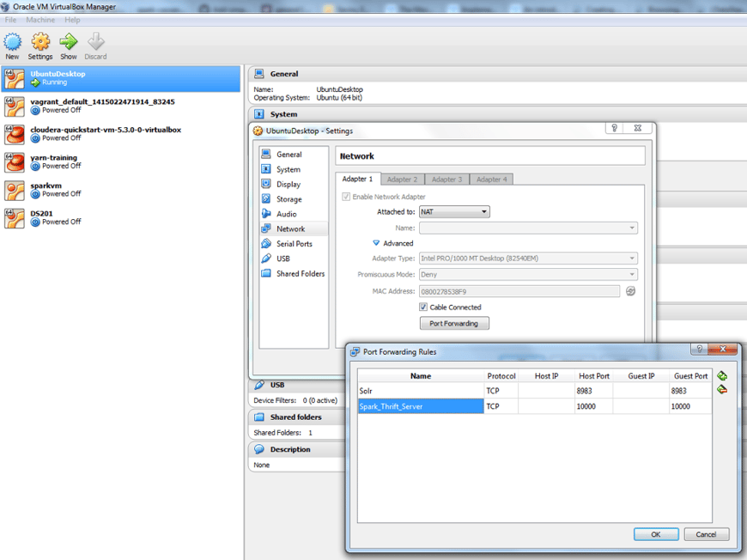
Task: Open the Help menu
Action: tap(72, 20)
